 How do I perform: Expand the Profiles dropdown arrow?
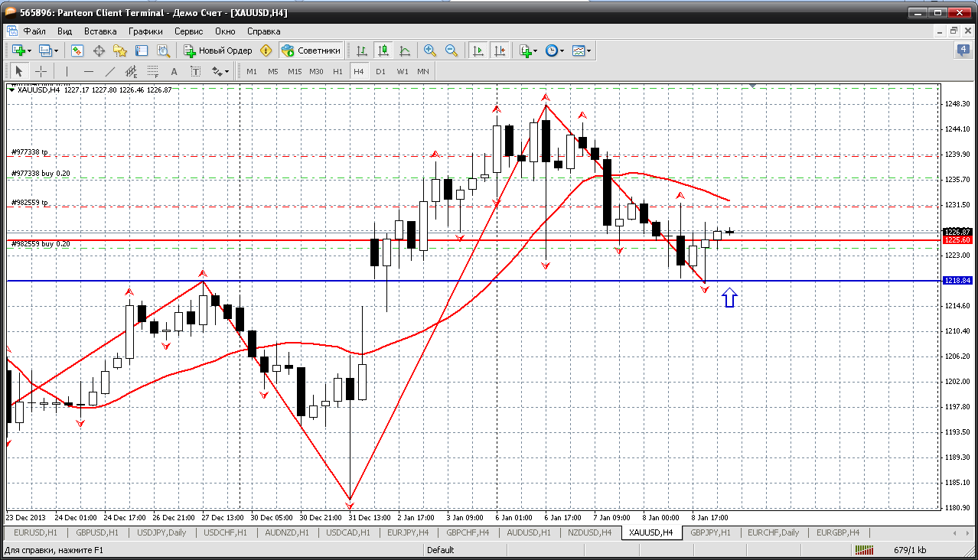click(57, 51)
